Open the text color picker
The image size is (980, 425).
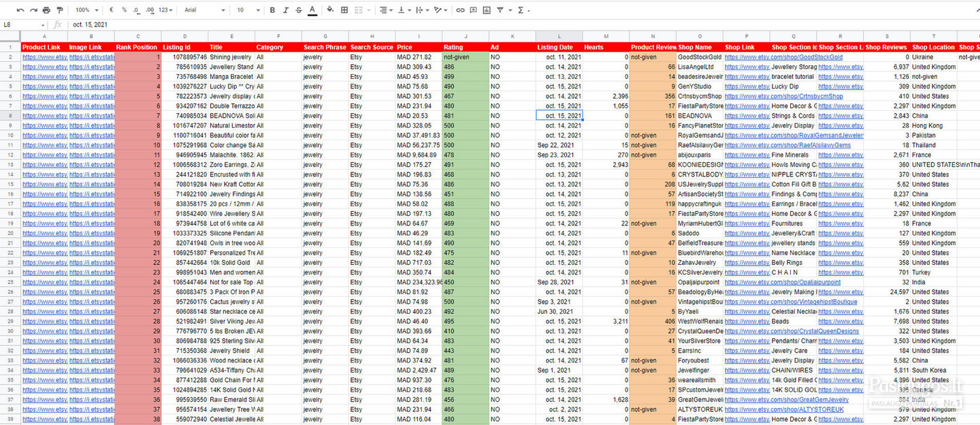[312, 10]
